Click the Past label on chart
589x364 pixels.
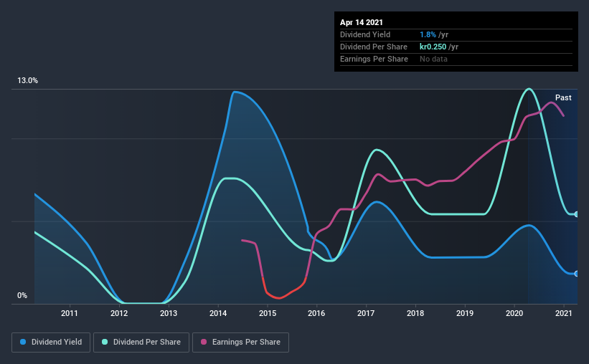(563, 97)
